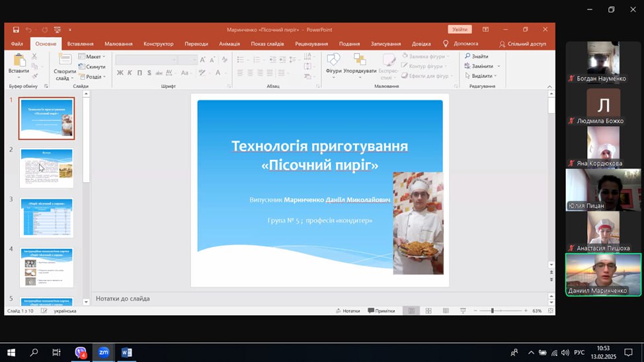644x362 pixels.
Task: Open the Вставлення ribbon tab
Action: point(80,44)
